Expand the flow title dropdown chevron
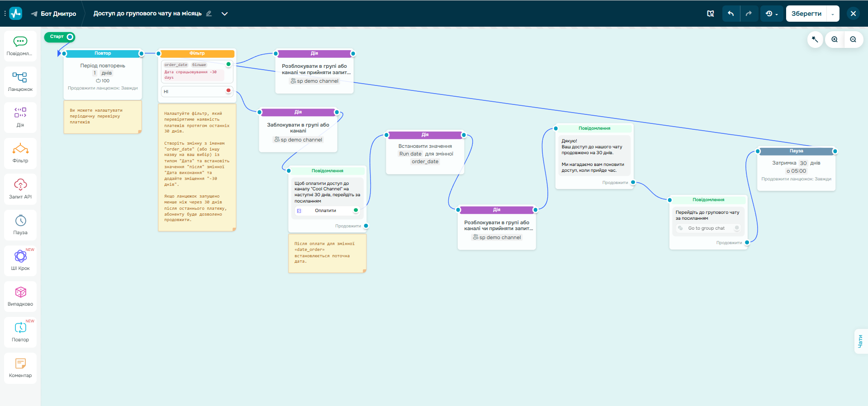This screenshot has height=406, width=868. point(224,14)
